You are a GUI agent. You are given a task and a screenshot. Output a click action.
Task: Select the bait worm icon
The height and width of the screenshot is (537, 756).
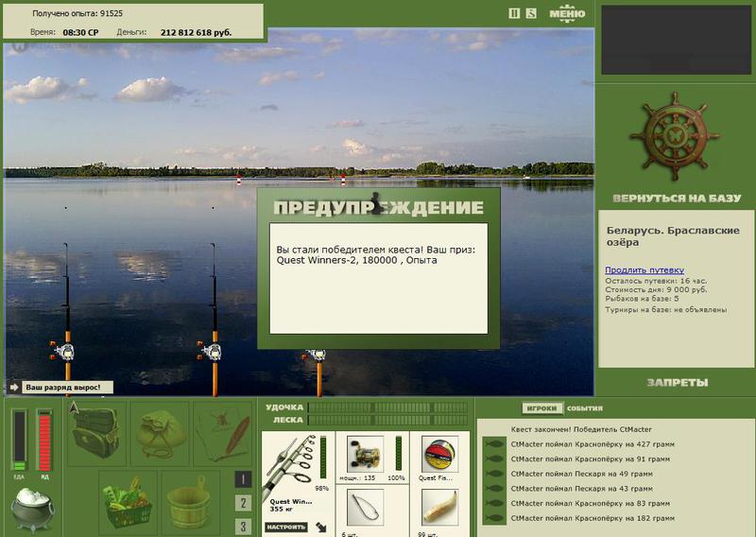click(439, 507)
